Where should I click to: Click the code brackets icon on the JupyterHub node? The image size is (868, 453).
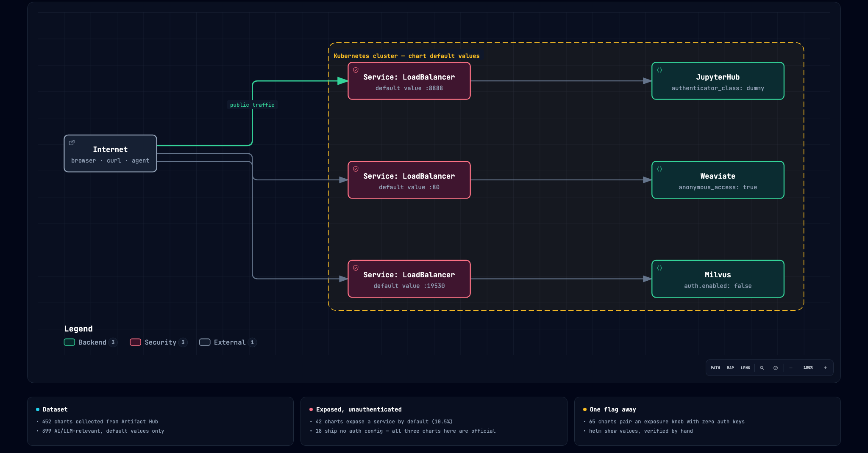tap(659, 70)
